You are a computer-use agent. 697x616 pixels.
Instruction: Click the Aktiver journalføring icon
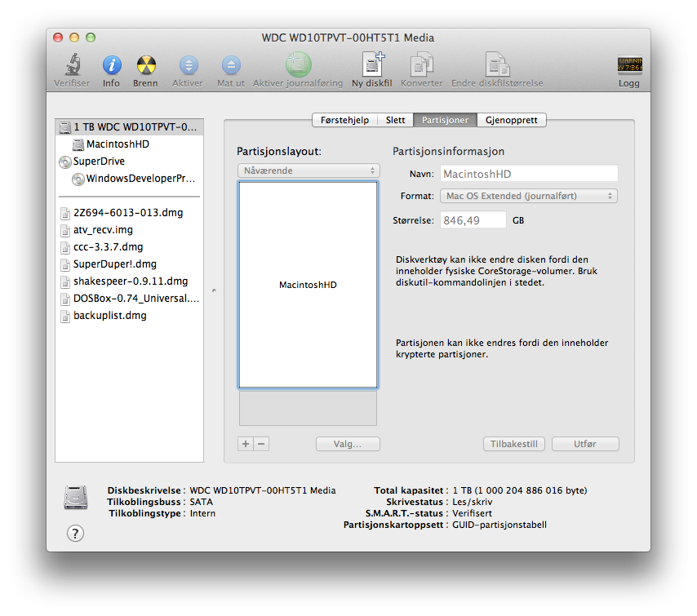point(298,65)
